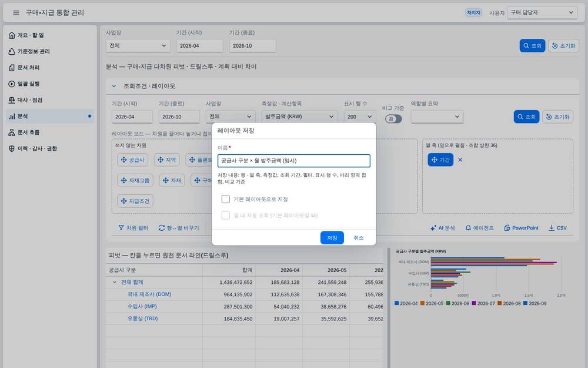Open the 측정값 · 계산항목 dropdown

tap(299, 117)
